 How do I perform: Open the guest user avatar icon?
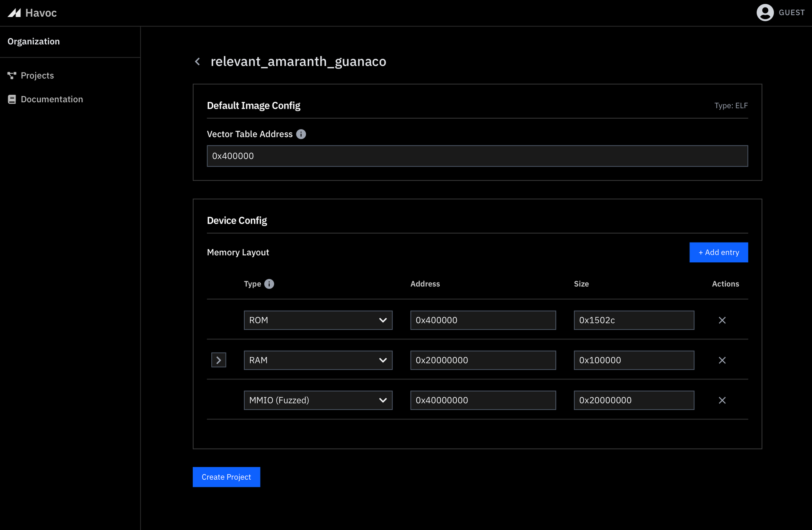tap(765, 13)
